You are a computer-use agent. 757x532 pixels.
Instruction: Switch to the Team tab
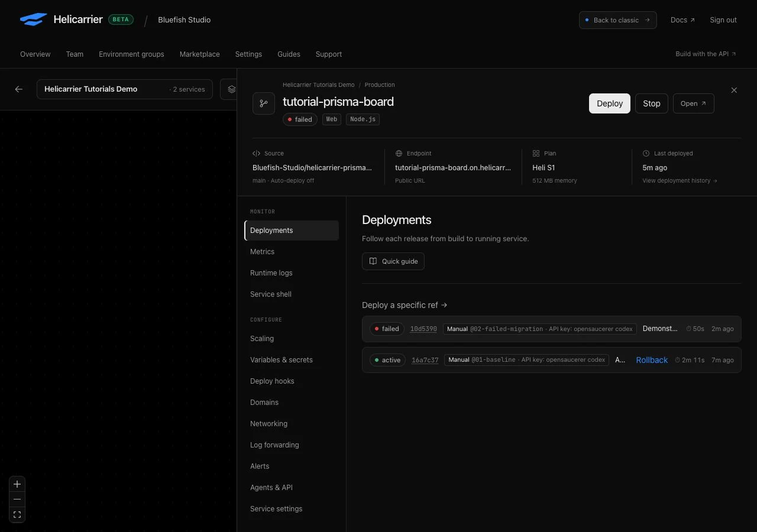point(75,54)
